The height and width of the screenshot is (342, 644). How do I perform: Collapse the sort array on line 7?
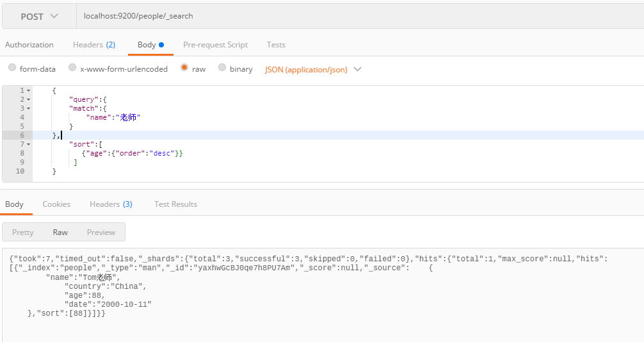(x=28, y=145)
